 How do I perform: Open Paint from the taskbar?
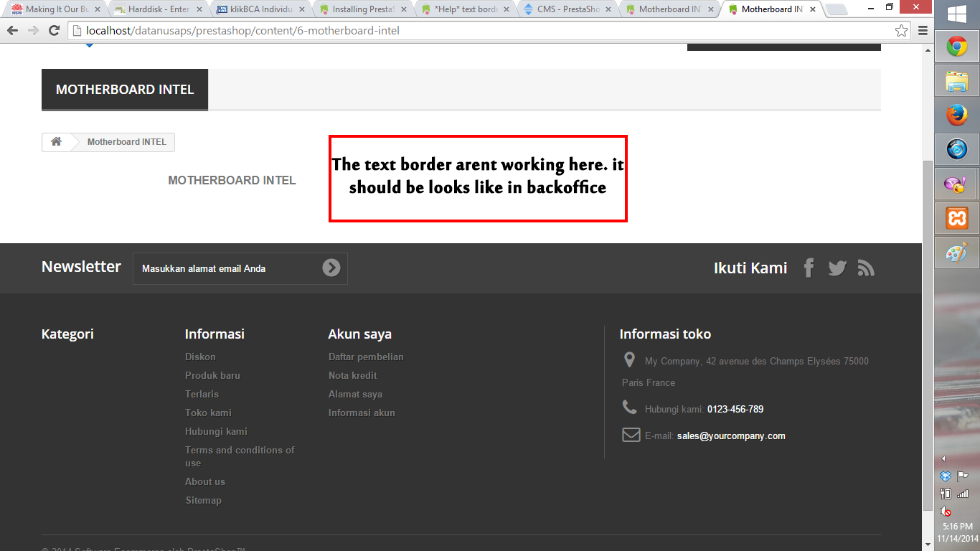[956, 253]
